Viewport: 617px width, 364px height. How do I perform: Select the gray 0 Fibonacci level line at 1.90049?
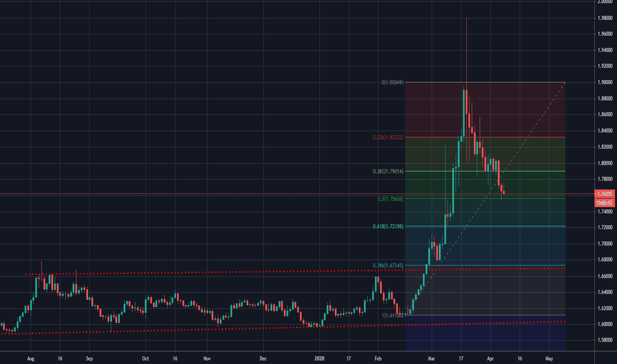[x=485, y=82]
